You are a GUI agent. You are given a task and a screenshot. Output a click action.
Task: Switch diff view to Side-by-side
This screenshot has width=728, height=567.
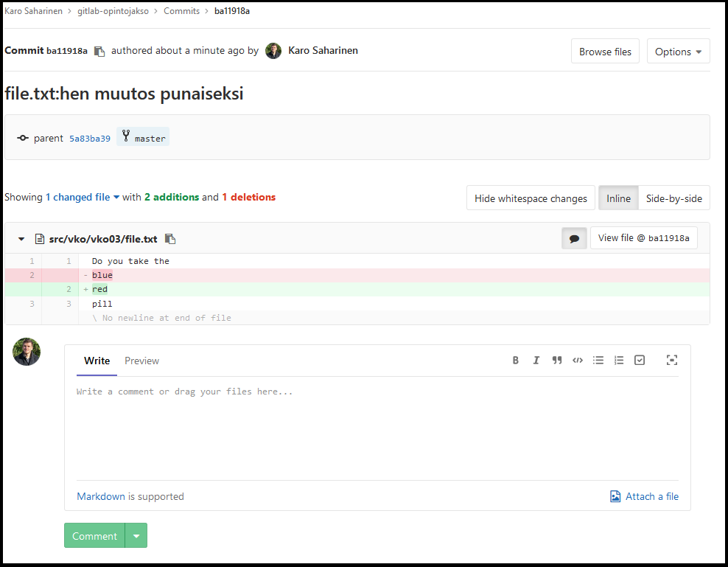(x=673, y=198)
